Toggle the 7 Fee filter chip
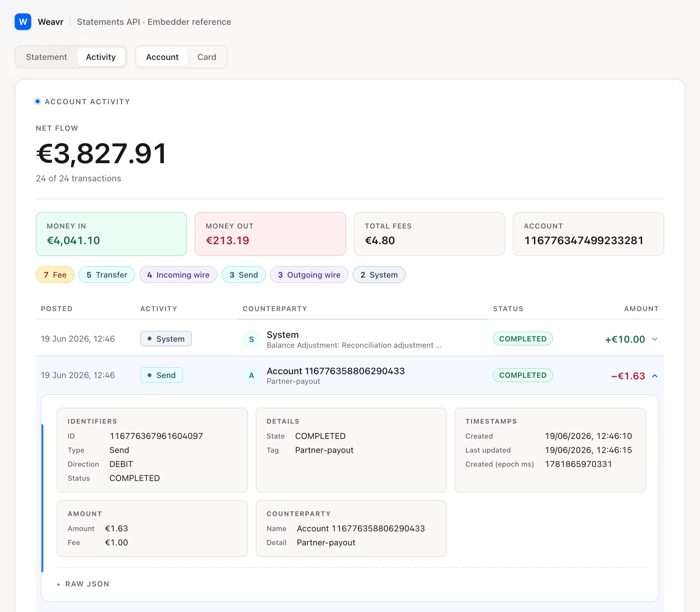Image resolution: width=700 pixels, height=612 pixels. pos(55,275)
